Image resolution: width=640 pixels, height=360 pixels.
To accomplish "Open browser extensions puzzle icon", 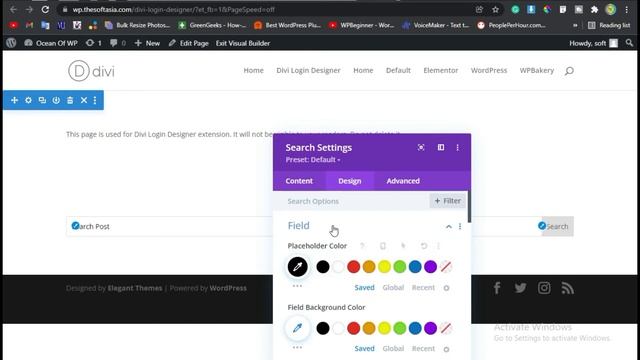I will click(594, 9).
